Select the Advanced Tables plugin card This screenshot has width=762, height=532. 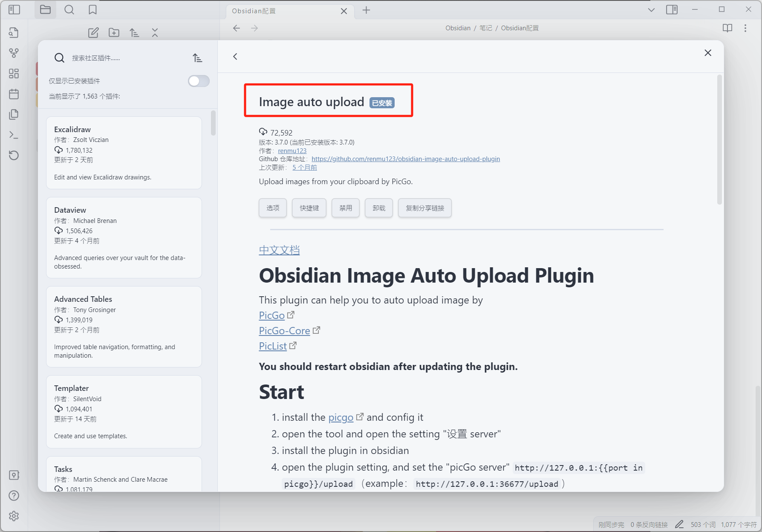click(x=124, y=327)
